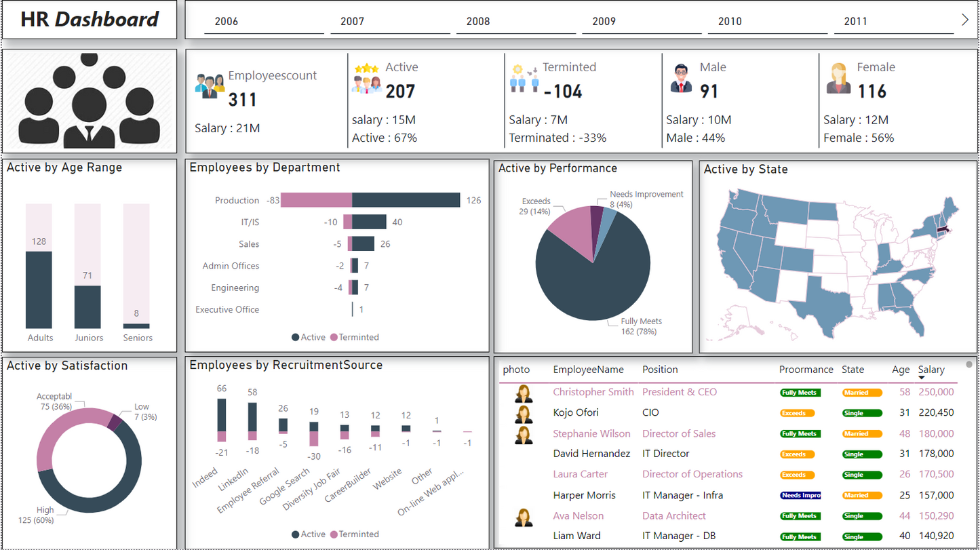Sort table by Salary column header
Image resolution: width=980 pixels, height=550 pixels.
click(x=930, y=370)
